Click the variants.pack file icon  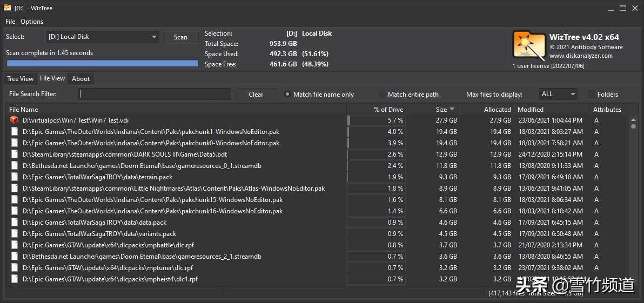click(14, 234)
